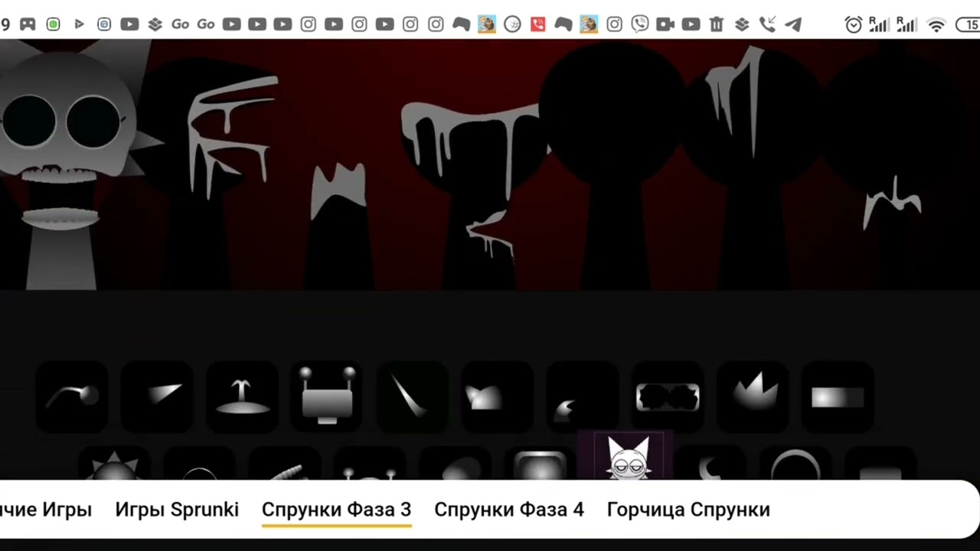Pick the thin slanted blade sound icon
The height and width of the screenshot is (551, 980).
(413, 396)
